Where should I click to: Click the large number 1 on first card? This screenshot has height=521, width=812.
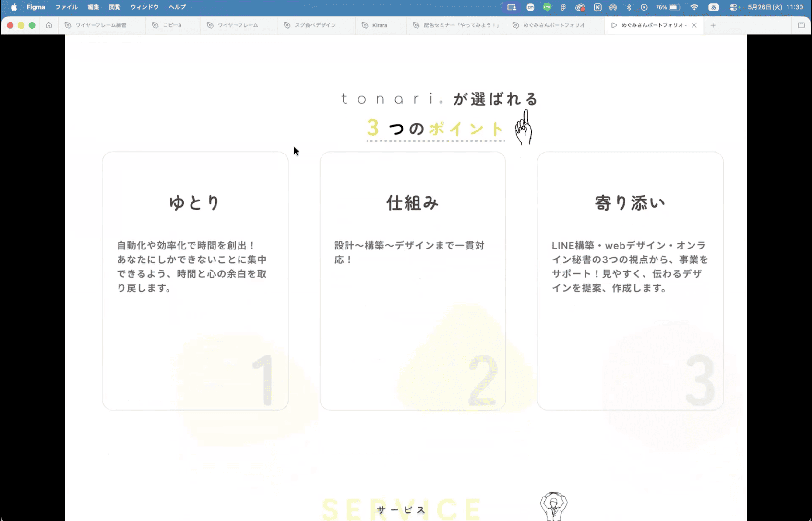(263, 380)
